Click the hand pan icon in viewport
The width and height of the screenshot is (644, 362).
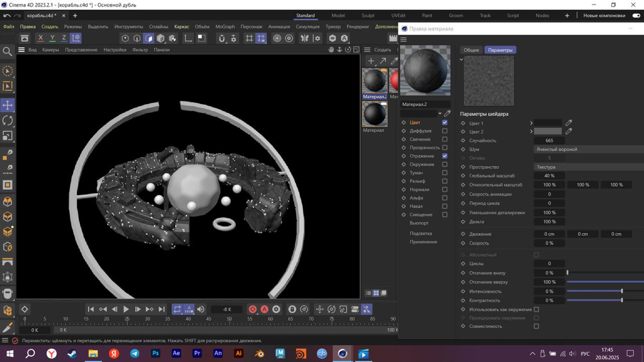click(x=331, y=49)
